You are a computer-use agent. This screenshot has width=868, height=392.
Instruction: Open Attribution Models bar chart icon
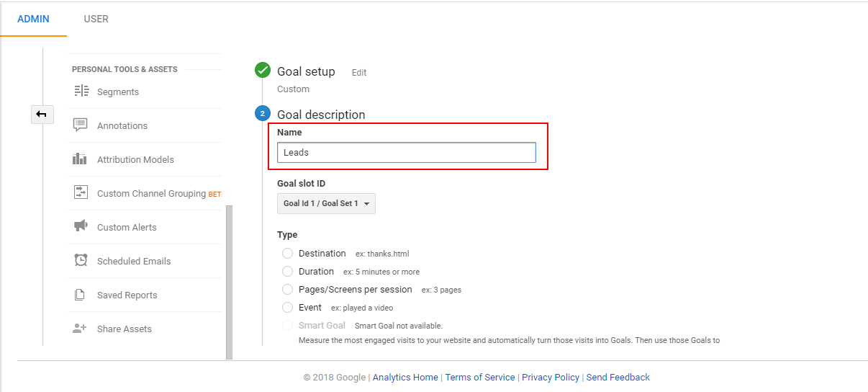pos(80,159)
